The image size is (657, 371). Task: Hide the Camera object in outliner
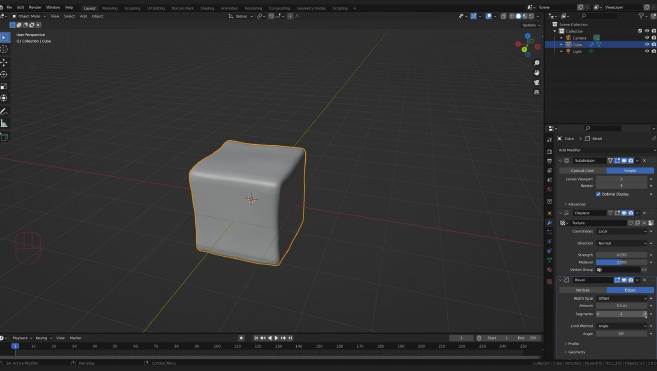click(x=647, y=38)
